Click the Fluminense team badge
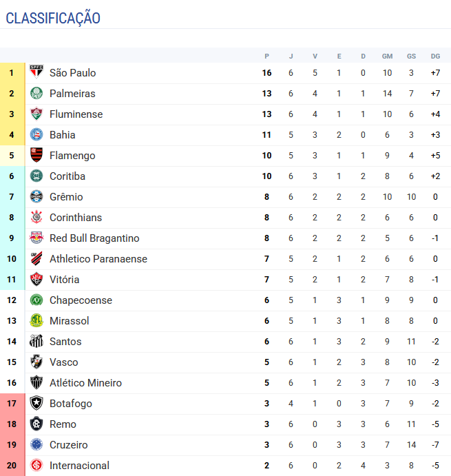The height and width of the screenshot is (476, 451). [x=36, y=114]
